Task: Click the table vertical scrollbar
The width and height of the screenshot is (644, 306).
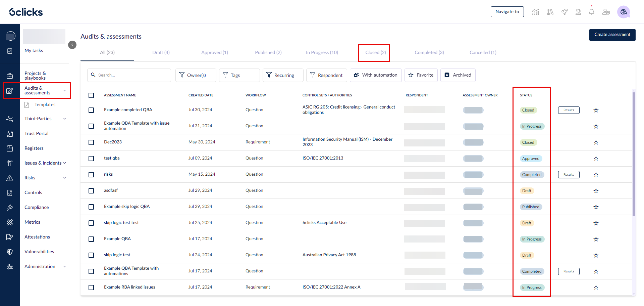Action: tap(634, 154)
